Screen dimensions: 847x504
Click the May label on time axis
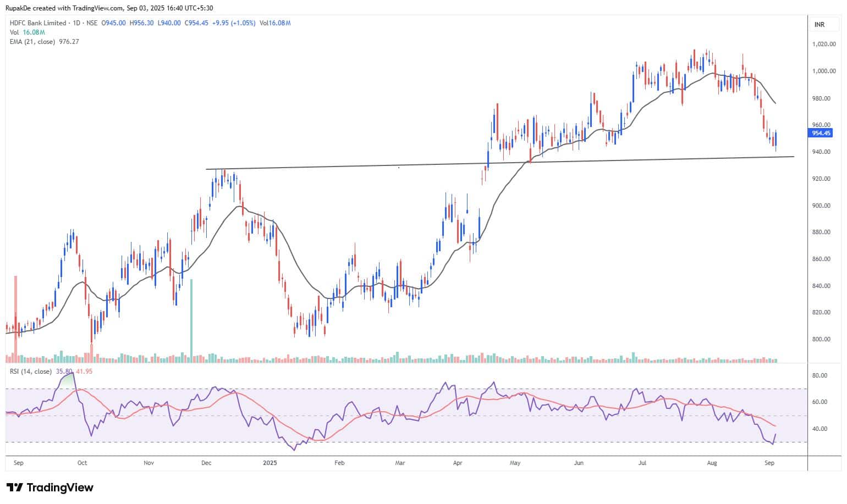click(x=515, y=463)
